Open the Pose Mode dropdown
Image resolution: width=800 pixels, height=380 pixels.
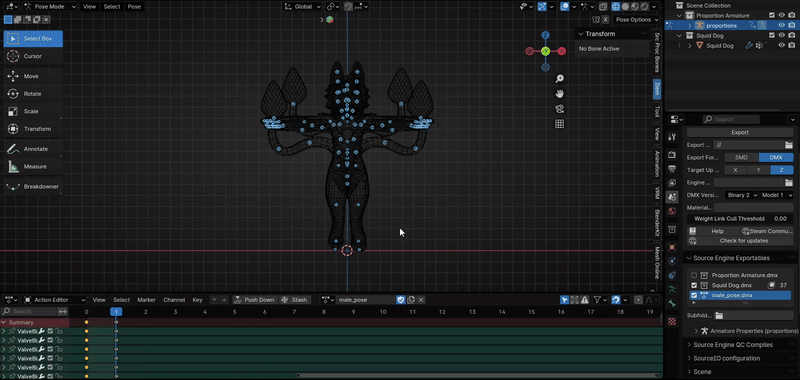[x=49, y=7]
